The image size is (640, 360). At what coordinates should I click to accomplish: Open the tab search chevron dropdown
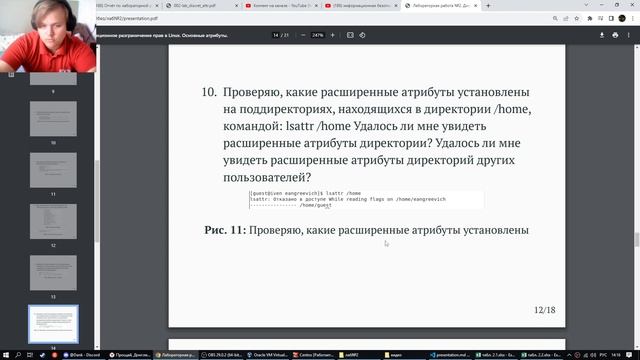[x=586, y=5]
